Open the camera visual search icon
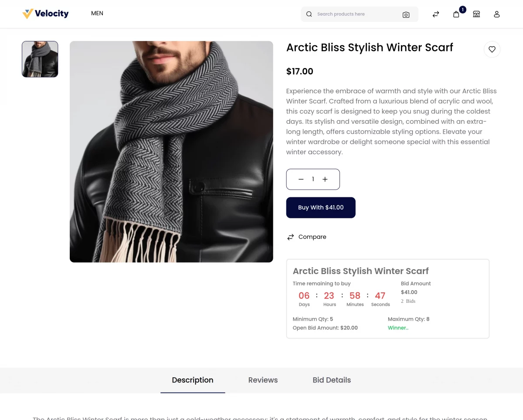The image size is (523, 420). point(406,14)
